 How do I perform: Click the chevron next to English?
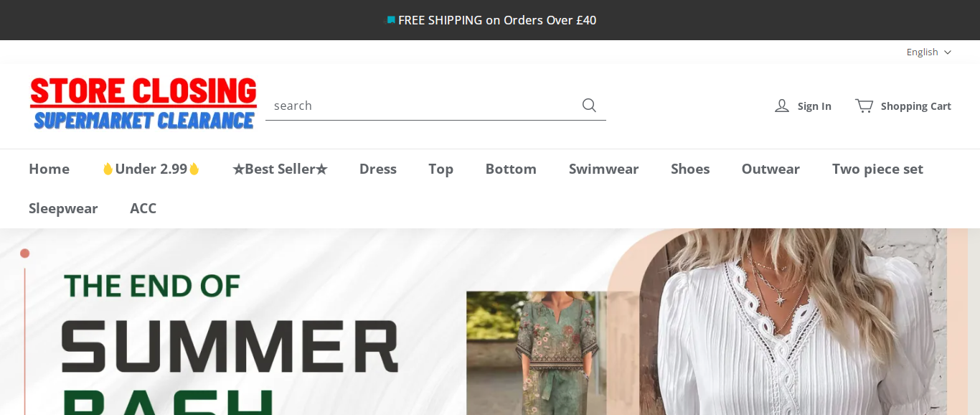tap(947, 52)
